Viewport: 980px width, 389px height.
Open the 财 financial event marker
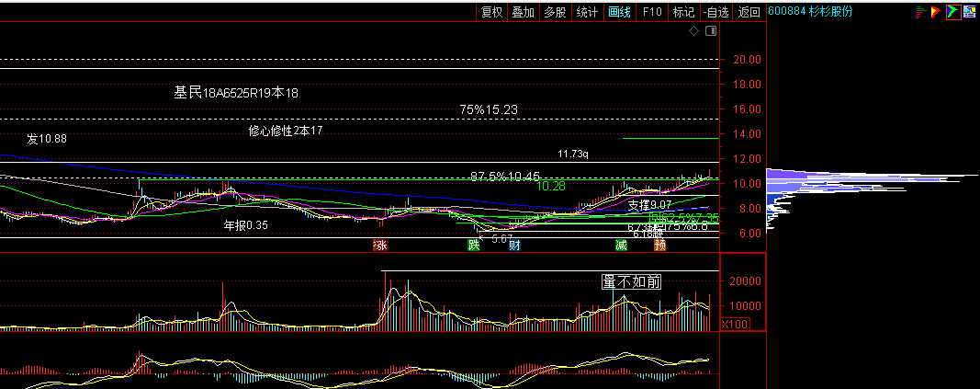coord(514,246)
